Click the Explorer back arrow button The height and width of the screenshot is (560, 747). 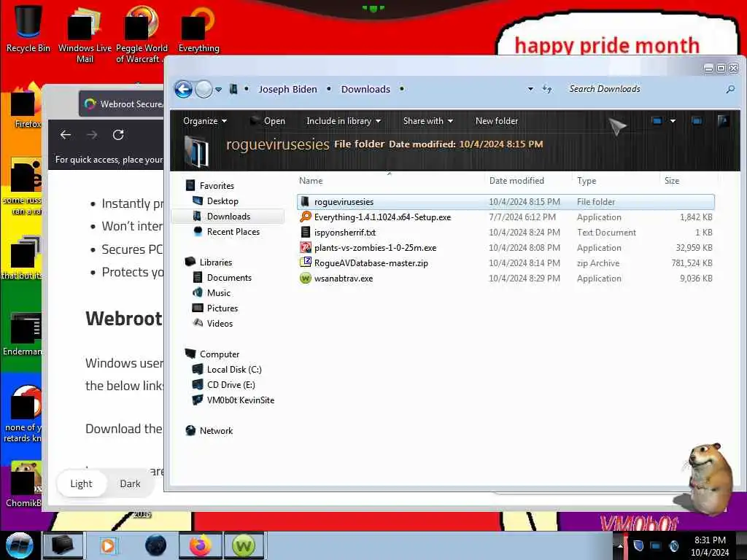click(183, 89)
